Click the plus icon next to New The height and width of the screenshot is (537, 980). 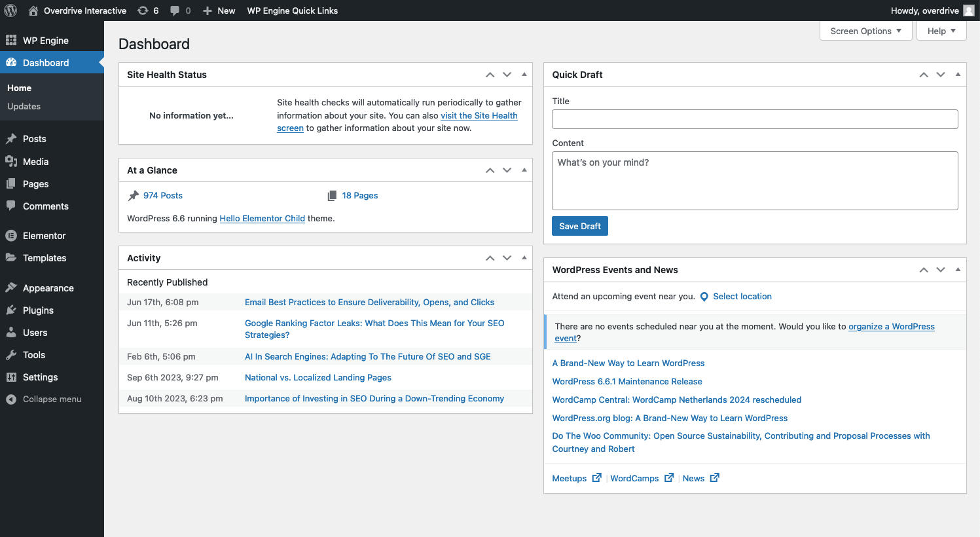(208, 10)
